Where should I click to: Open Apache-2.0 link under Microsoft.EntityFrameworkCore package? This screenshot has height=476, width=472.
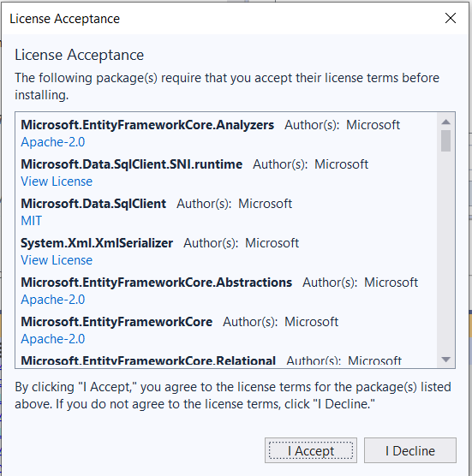(53, 339)
